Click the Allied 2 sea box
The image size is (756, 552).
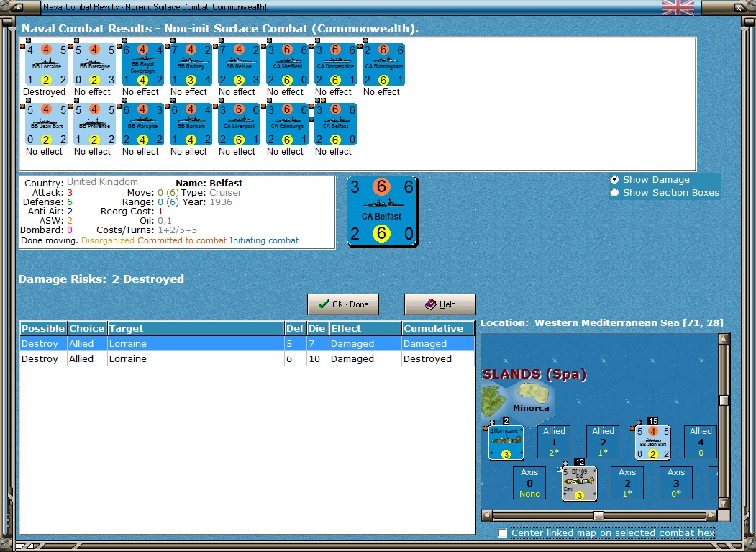603,442
